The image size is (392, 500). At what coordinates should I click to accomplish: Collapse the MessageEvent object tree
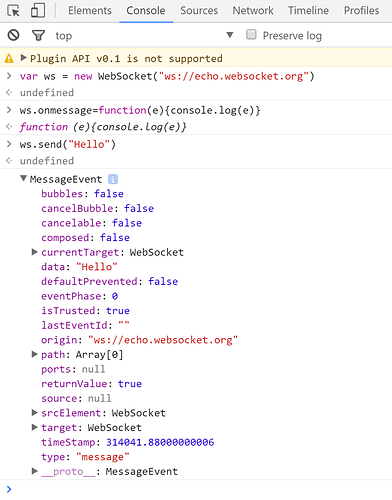coord(23,179)
